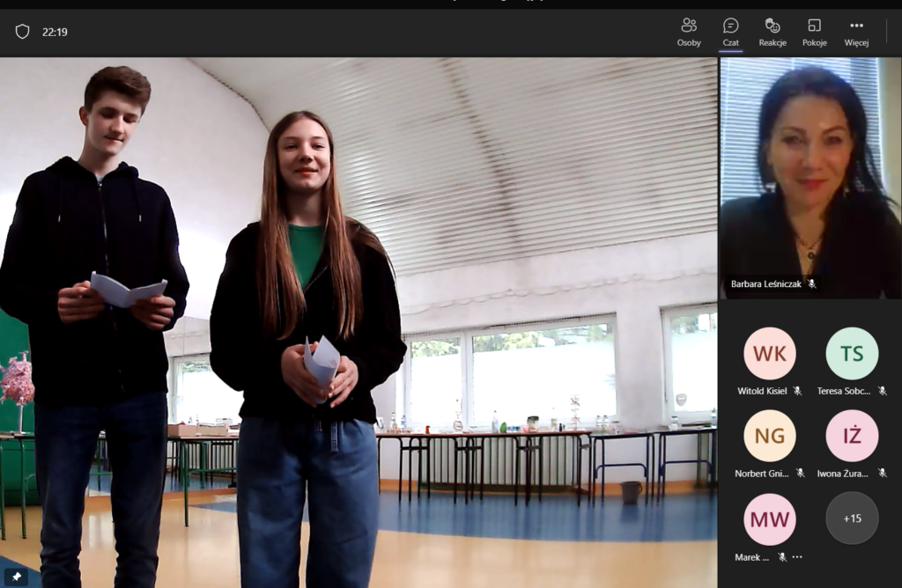Click Barbara Leśniczak's muted microphone icon

[811, 284]
